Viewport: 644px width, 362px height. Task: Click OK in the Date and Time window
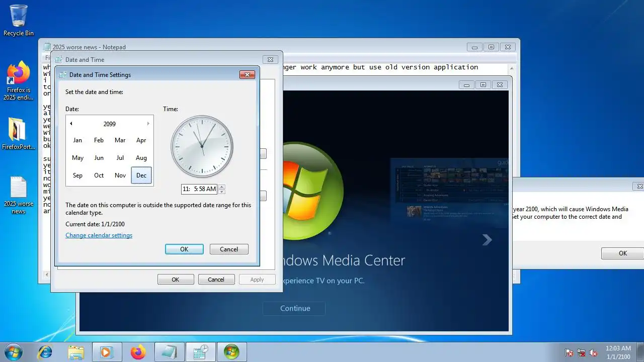click(176, 280)
